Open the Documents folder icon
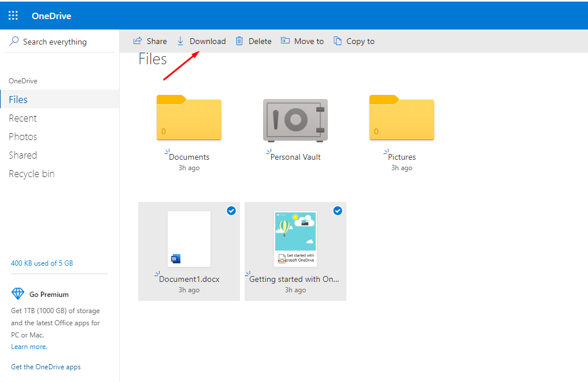The height and width of the screenshot is (382, 588). point(189,117)
